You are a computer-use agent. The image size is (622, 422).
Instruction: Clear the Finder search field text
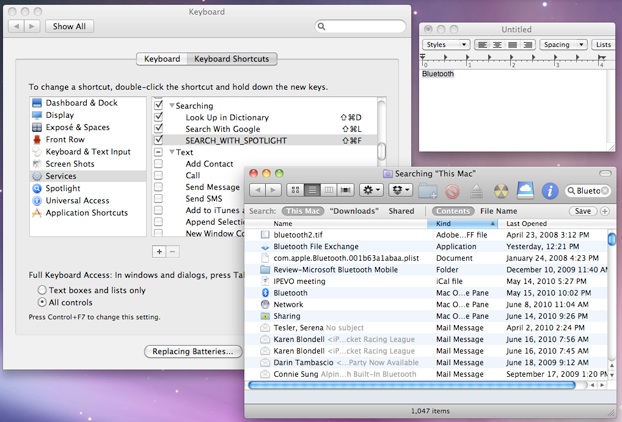click(x=605, y=191)
